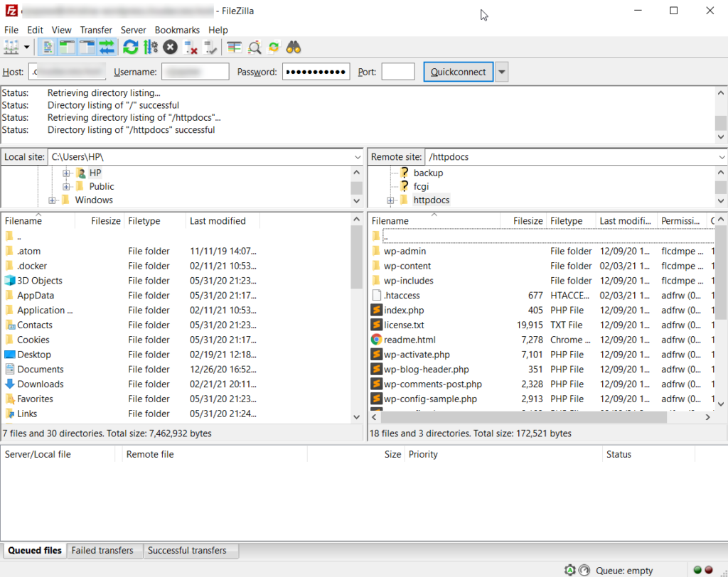
Task: Click the refresh file listings icon
Action: pos(130,48)
